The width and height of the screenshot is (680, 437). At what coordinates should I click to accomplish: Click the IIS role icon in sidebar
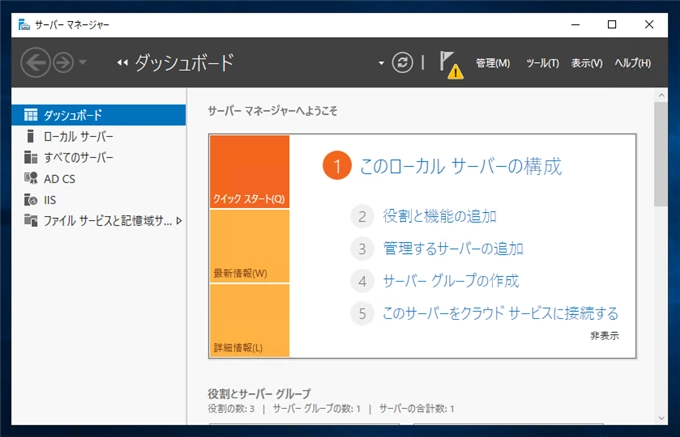pos(31,200)
